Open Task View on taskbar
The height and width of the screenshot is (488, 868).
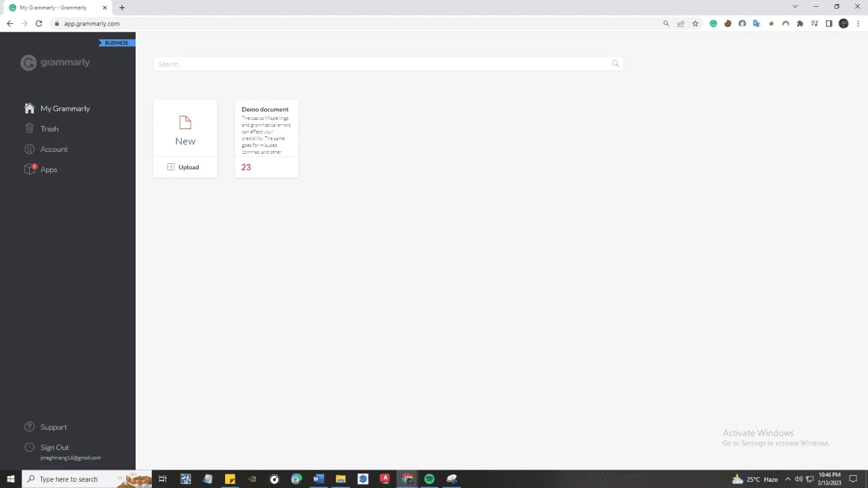click(x=163, y=479)
